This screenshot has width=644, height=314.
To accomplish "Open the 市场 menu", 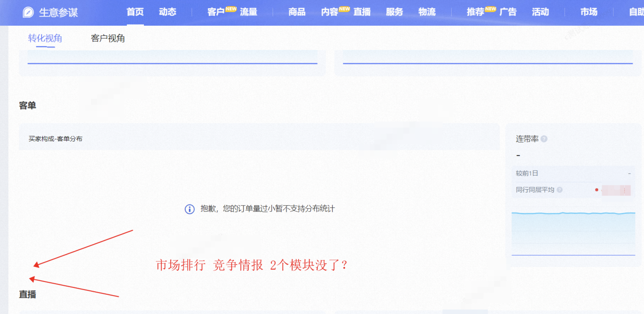I will click(589, 12).
